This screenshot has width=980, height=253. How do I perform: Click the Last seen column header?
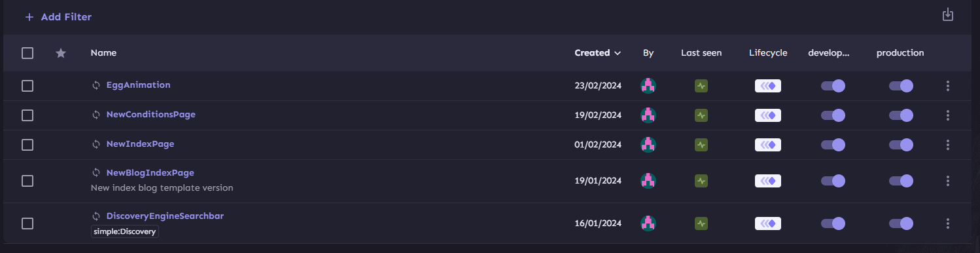[x=701, y=53]
